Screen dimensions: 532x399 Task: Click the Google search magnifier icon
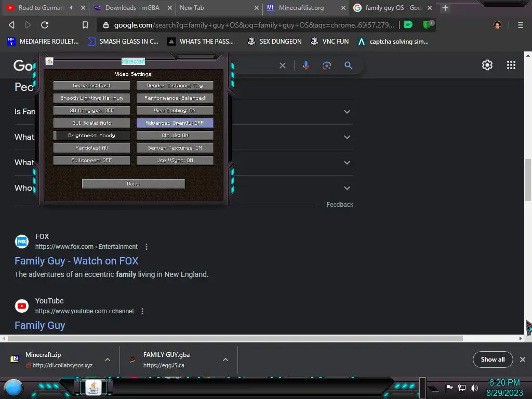click(x=348, y=65)
